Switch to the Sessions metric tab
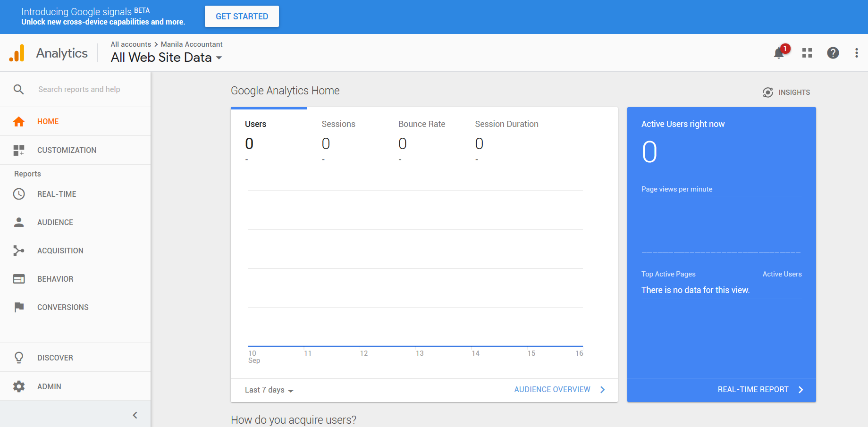The width and height of the screenshot is (868, 427). click(x=338, y=124)
